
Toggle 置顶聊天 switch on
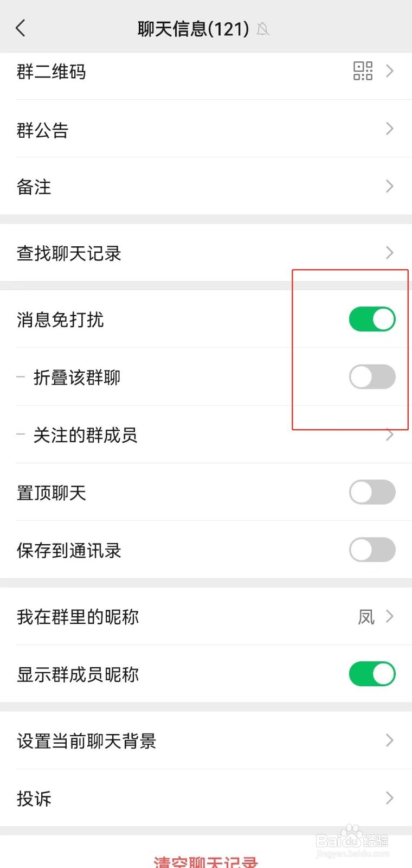pos(372,492)
